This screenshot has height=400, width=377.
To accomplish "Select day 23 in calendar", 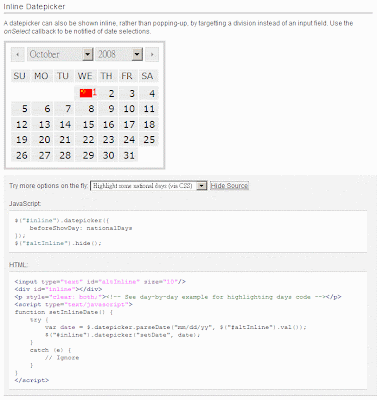I will [107, 140].
